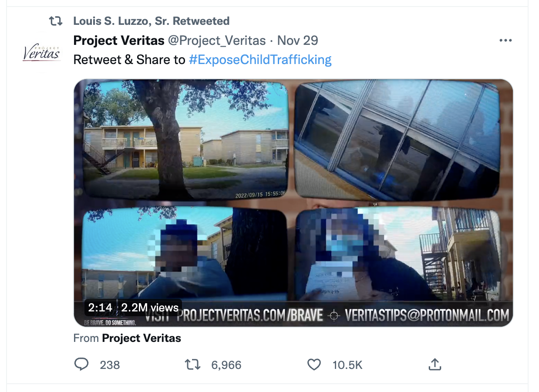Open the @Project_Veritas handle
Image resolution: width=539 pixels, height=392 pixels.
pyautogui.click(x=217, y=41)
